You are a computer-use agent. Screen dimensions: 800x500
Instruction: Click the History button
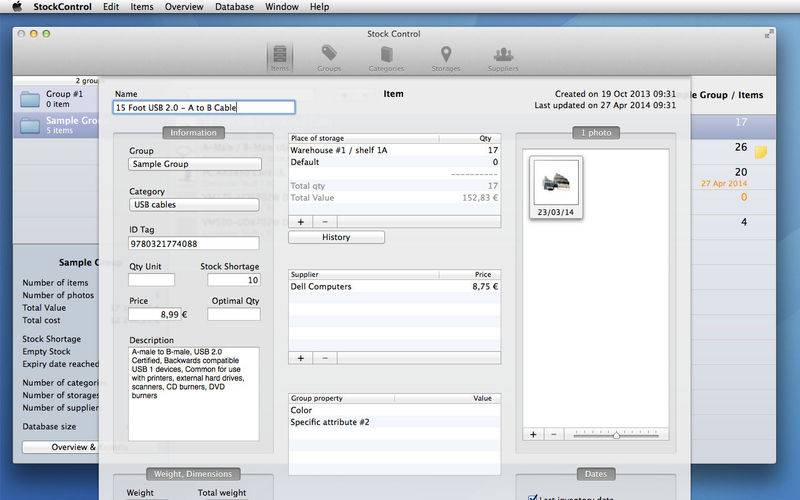click(x=336, y=237)
